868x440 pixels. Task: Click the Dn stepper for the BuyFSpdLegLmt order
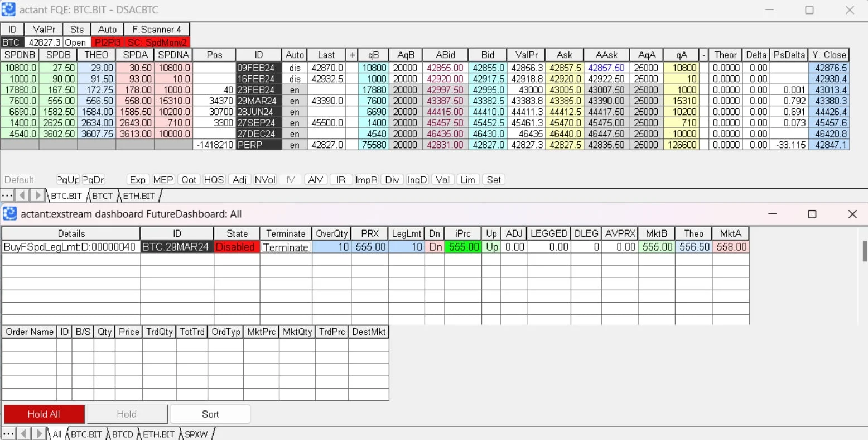pyautogui.click(x=435, y=247)
